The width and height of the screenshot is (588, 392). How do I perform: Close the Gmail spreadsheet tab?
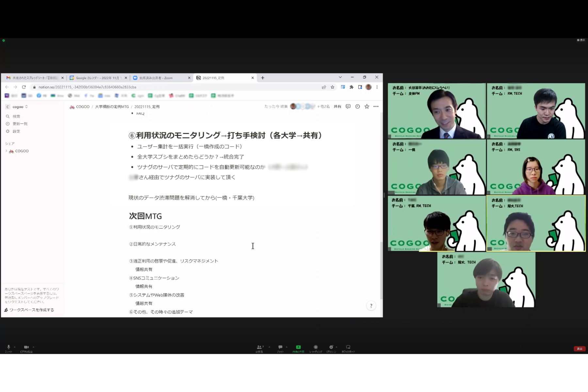point(62,78)
